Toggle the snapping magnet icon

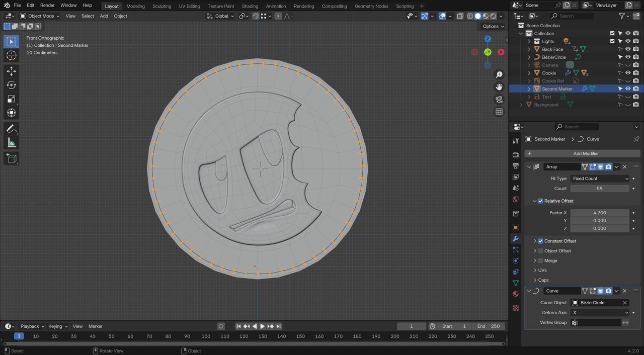256,16
